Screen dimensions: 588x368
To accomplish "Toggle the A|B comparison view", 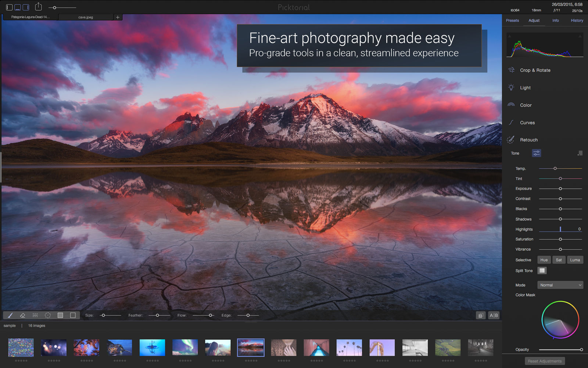I will [494, 315].
